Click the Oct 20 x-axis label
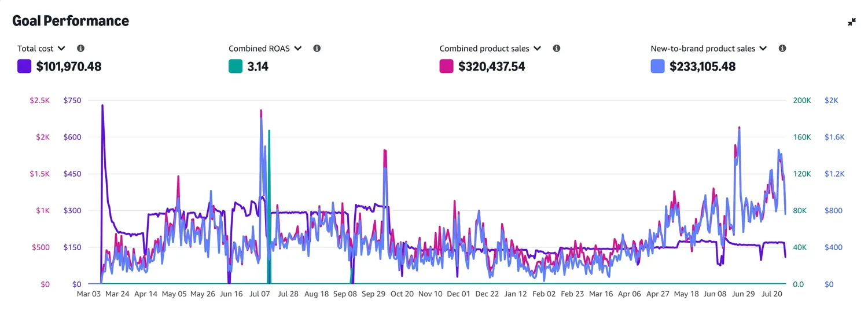 (x=402, y=294)
